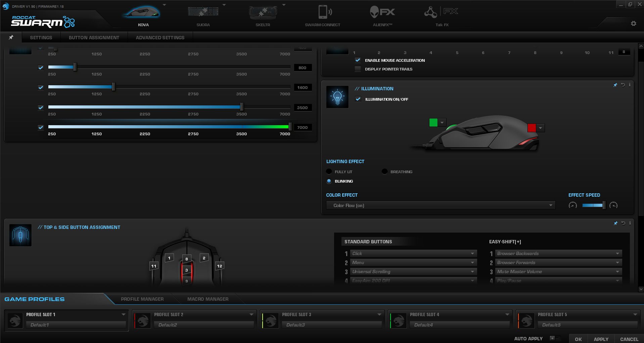This screenshot has height=343, width=644.
Task: Select the SUORA keyboard device icon
Action: pos(203,12)
